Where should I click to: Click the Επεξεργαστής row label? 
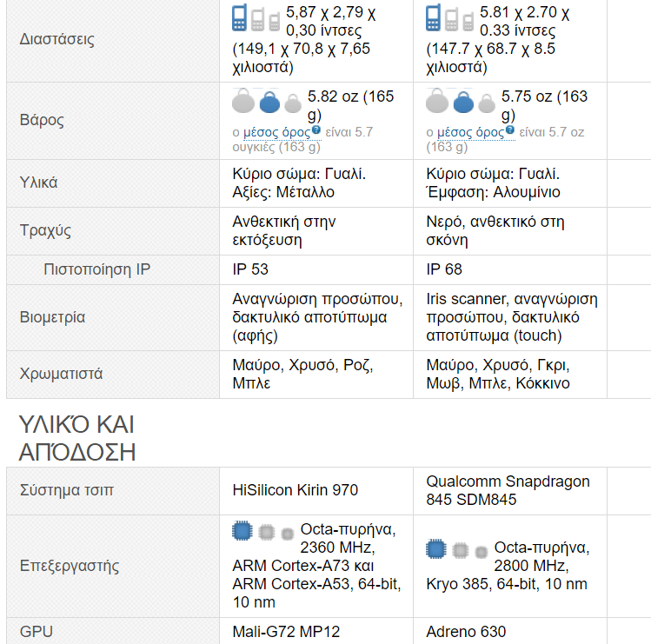(69, 566)
